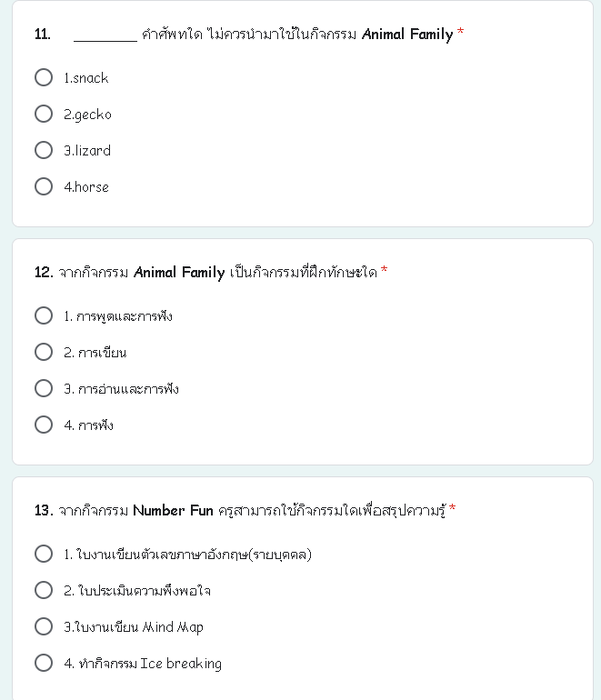This screenshot has height=700, width=601.
Task: Select 4. การฟัง in question 12
Action: tap(44, 425)
